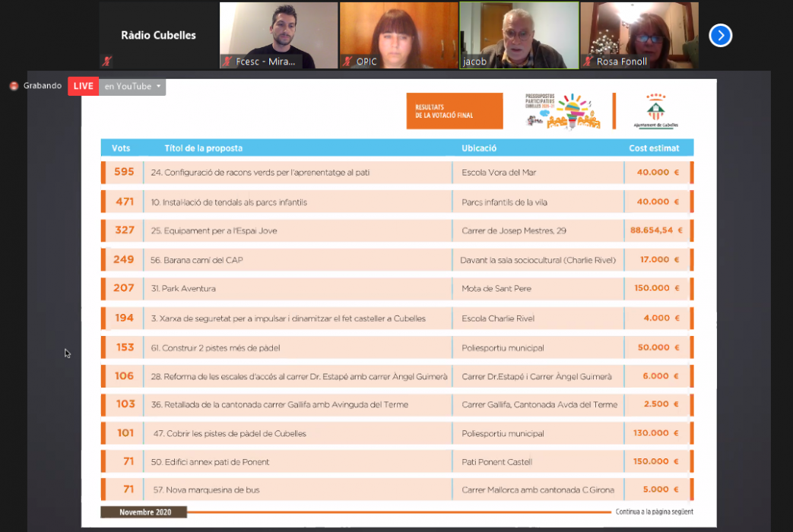Click location 'Carrer de Josep Mestres, 29'
Image resolution: width=793 pixels, height=532 pixels.
514,230
